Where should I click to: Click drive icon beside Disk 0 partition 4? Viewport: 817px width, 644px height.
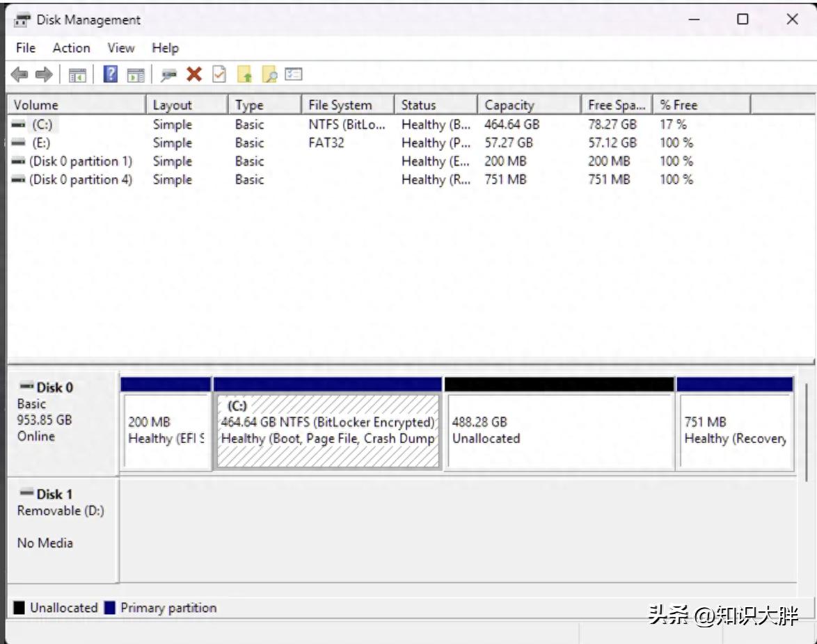[x=19, y=179]
